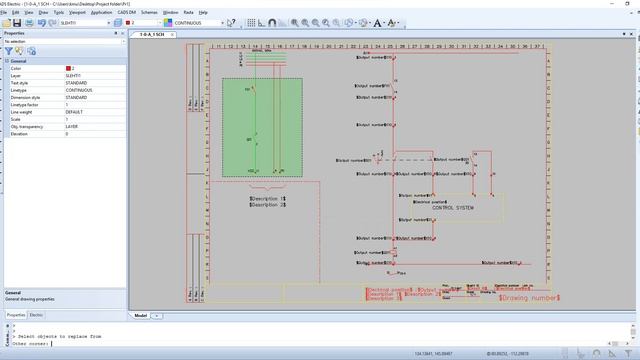Open the first globe tool dropdown arrow
Image resolution: width=640 pixels, height=360 pixels.
[x=356, y=23]
